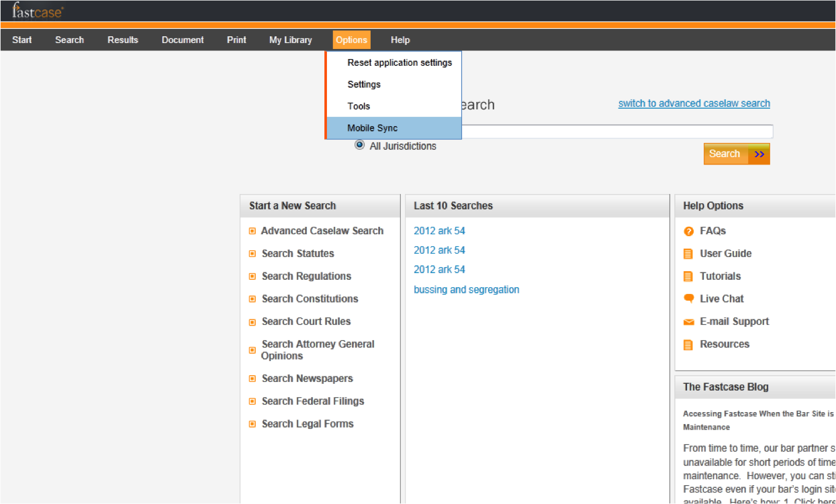Click the Live Chat speech bubble icon
This screenshot has width=836, height=504.
tap(688, 299)
